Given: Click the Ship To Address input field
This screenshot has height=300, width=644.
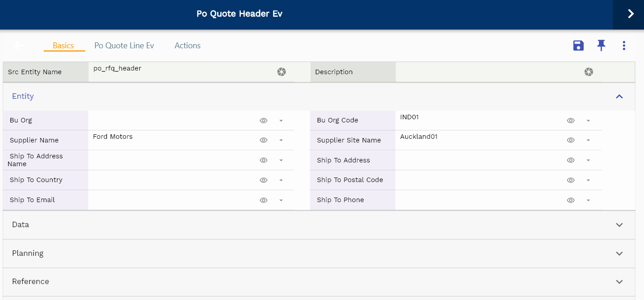Looking at the screenshot, I should tap(478, 160).
